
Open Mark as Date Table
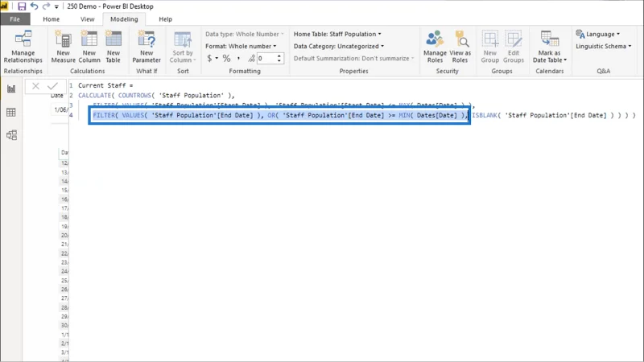(550, 47)
